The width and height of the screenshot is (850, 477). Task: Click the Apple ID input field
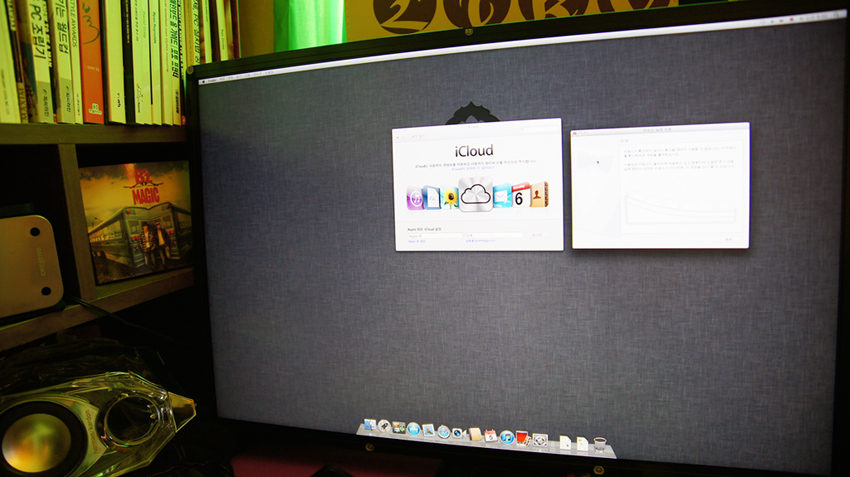435,236
